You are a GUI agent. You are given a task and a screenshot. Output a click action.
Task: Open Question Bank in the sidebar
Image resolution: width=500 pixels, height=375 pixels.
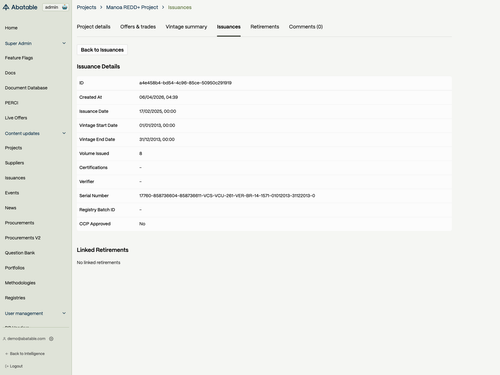[x=20, y=253]
